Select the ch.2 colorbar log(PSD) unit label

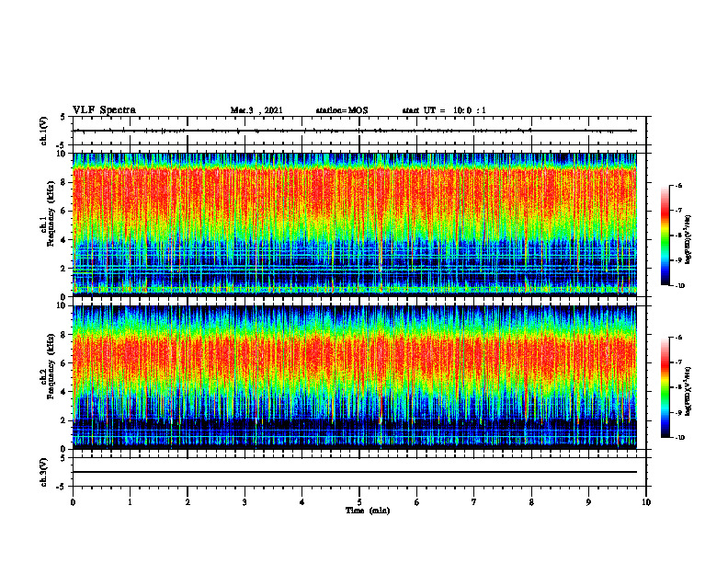(x=688, y=392)
